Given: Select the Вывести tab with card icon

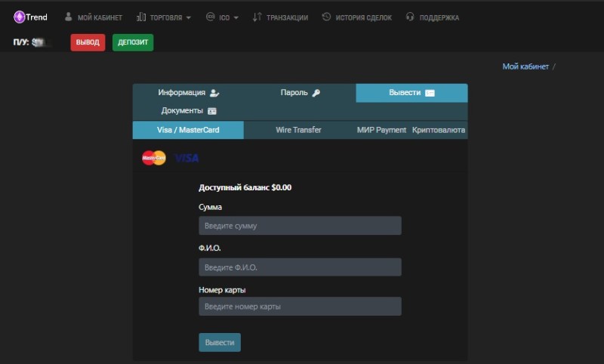Looking at the screenshot, I should tap(411, 93).
